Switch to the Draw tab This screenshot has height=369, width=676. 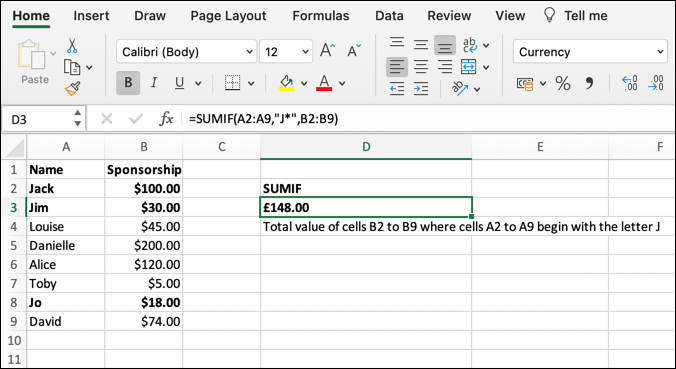[150, 16]
